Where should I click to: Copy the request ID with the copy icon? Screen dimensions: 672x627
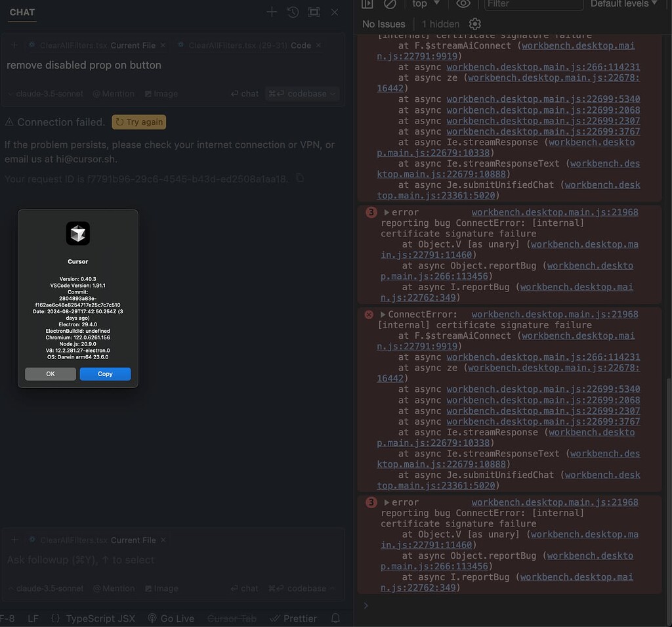[x=300, y=178]
